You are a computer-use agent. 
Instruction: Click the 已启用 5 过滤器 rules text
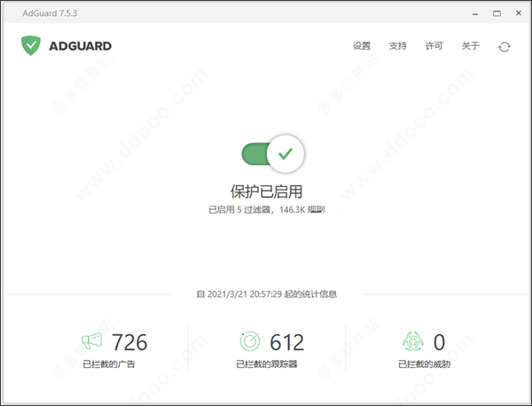pyautogui.click(x=267, y=209)
